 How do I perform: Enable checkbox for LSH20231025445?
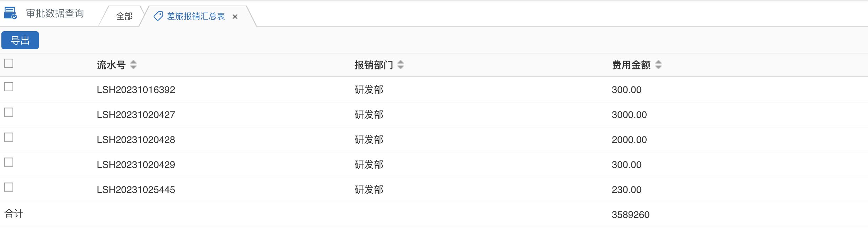[x=9, y=187]
